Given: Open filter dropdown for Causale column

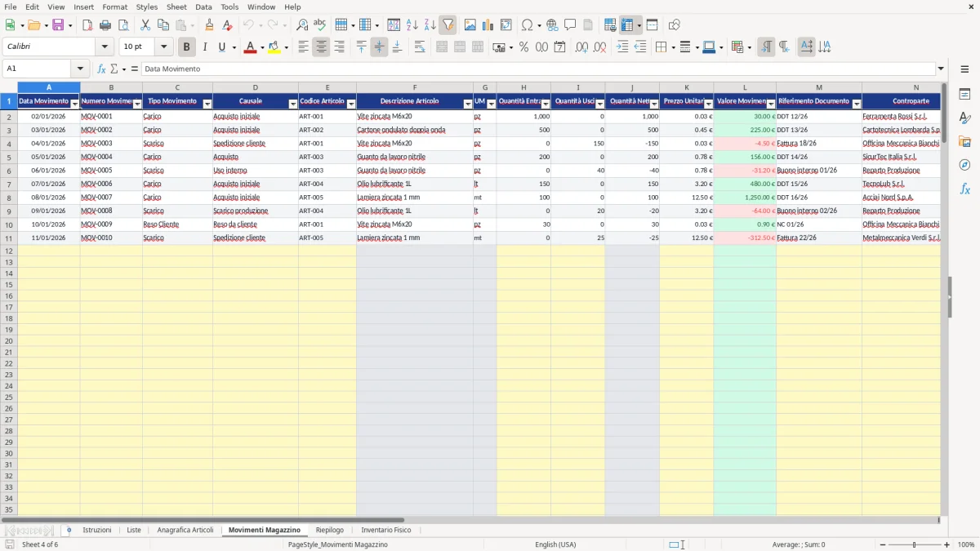Looking at the screenshot, I should click(x=293, y=104).
